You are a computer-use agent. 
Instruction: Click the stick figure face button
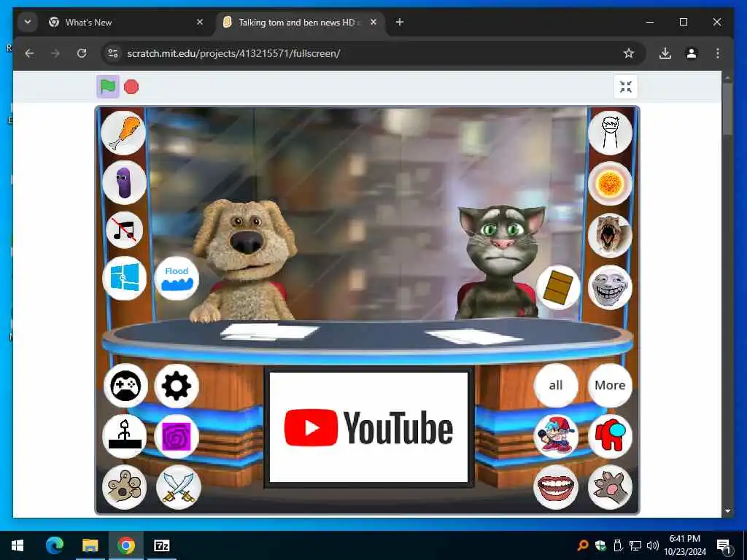[x=610, y=133]
